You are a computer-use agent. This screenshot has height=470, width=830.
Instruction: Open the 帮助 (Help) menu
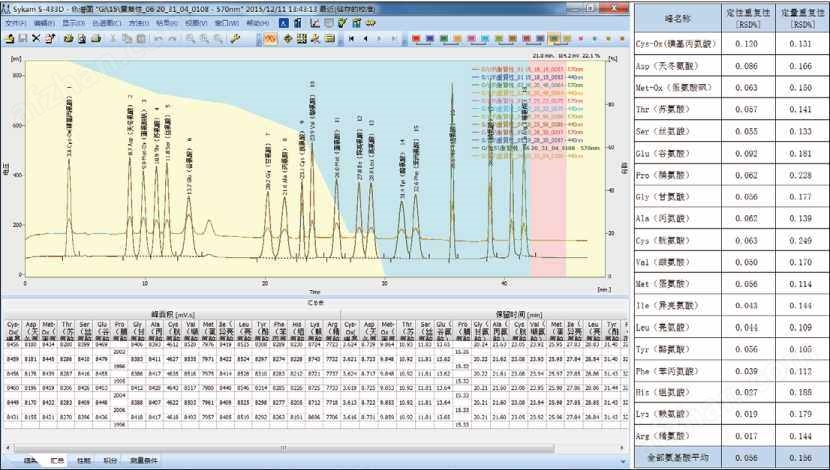point(258,23)
